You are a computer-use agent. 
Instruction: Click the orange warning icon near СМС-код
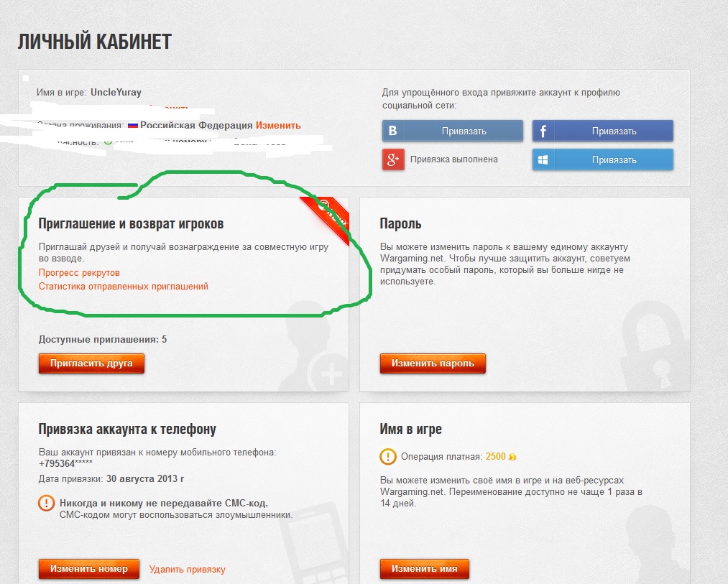tap(46, 503)
